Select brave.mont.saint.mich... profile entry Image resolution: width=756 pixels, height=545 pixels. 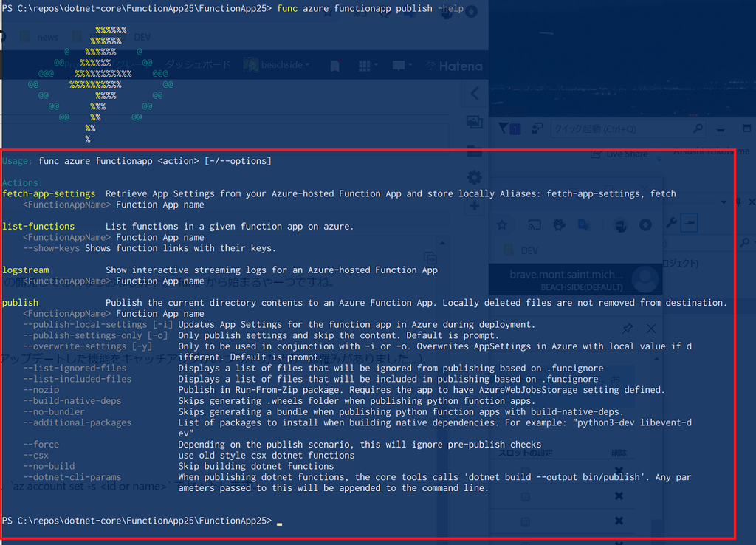pos(566,275)
